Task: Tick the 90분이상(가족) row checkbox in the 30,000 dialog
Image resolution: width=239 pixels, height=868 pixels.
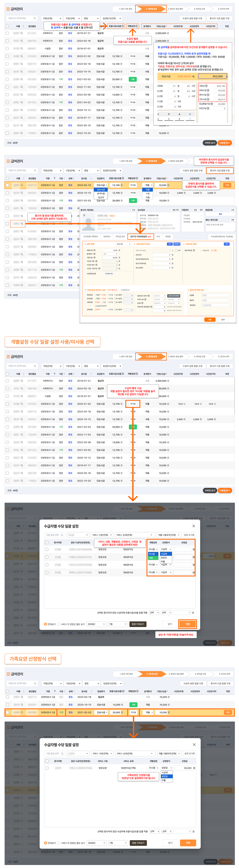Action: point(47,768)
